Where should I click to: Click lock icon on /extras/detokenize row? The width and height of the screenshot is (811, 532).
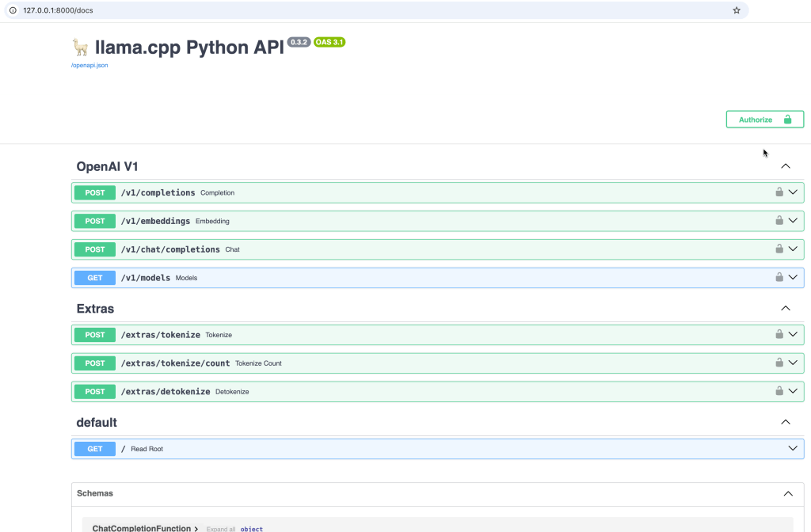click(779, 391)
